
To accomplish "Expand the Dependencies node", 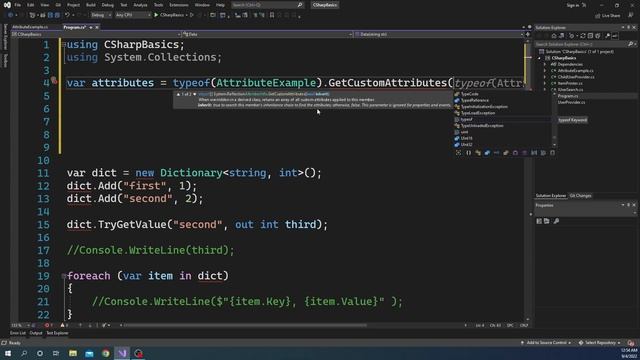I will coord(545,64).
